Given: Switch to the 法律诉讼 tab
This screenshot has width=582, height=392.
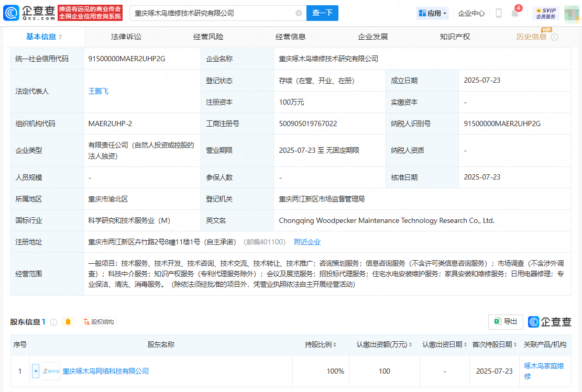Looking at the screenshot, I should click(126, 37).
